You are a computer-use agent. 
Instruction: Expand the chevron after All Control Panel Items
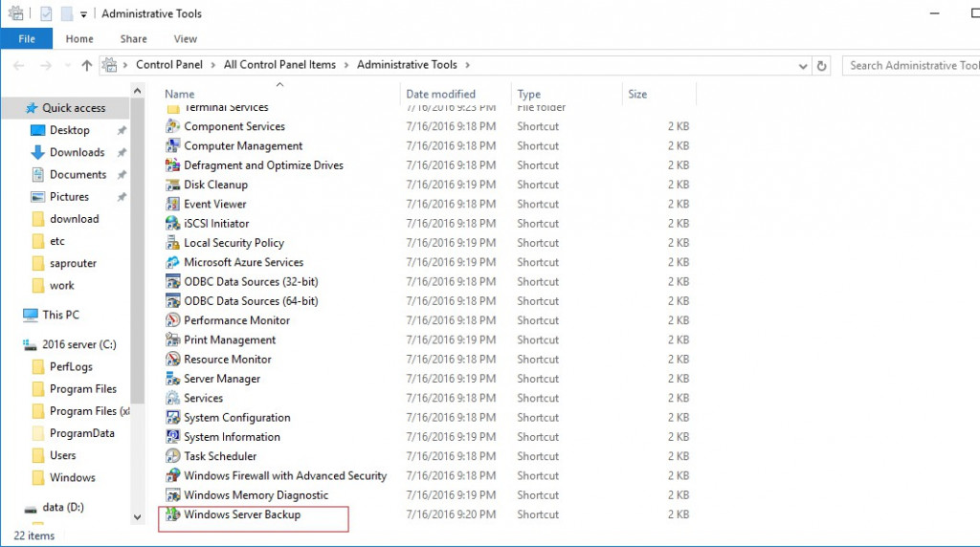click(346, 65)
